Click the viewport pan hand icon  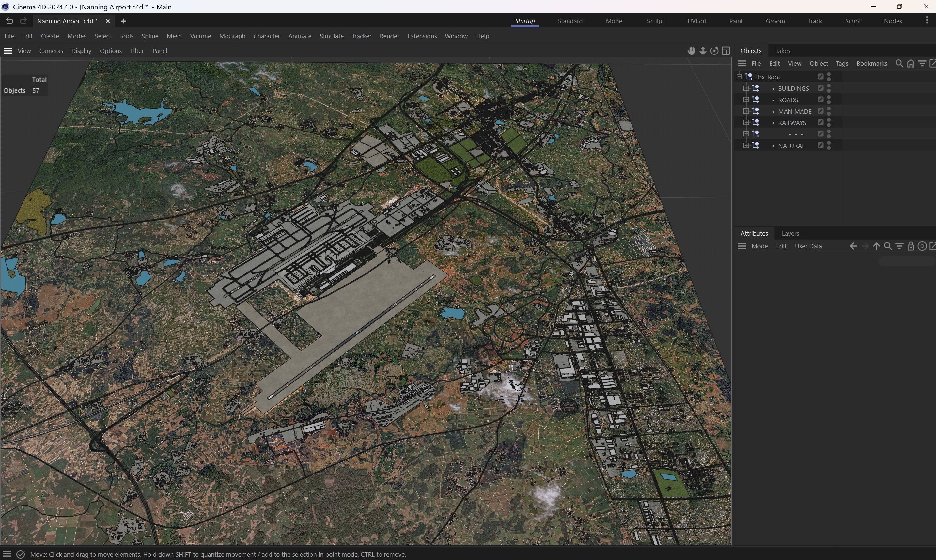pyautogui.click(x=691, y=51)
